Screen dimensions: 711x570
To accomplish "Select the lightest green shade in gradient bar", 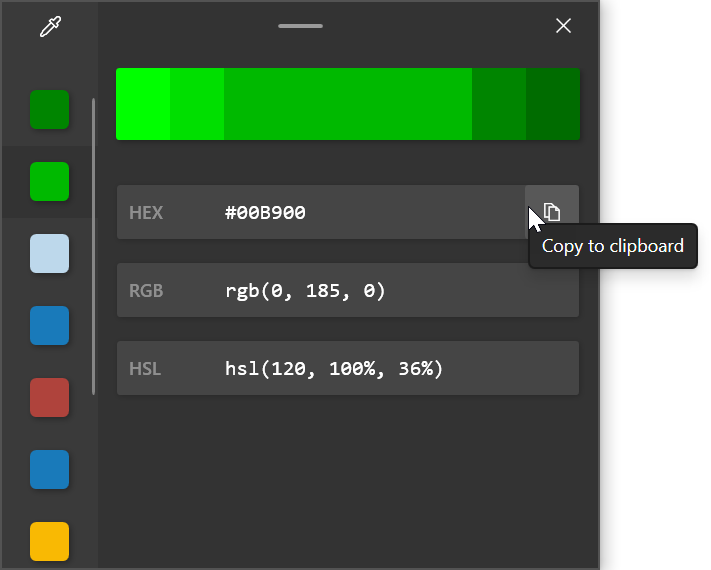I will (143, 104).
